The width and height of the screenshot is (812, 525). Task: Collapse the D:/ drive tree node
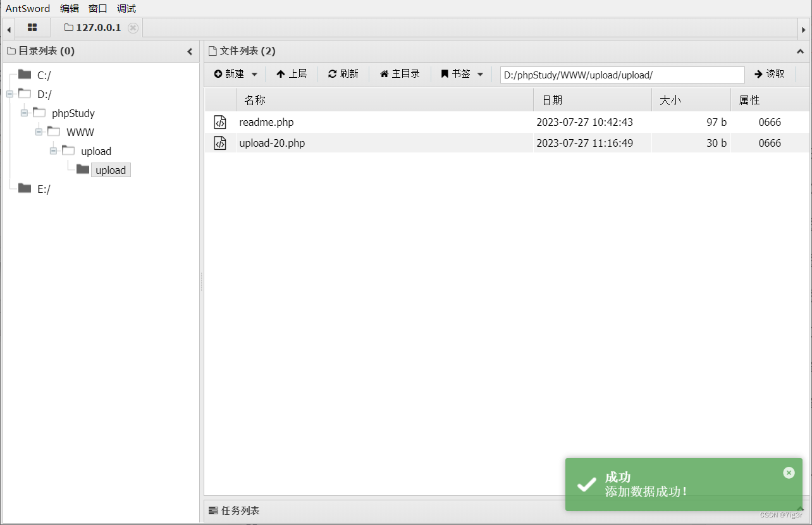(x=9, y=94)
